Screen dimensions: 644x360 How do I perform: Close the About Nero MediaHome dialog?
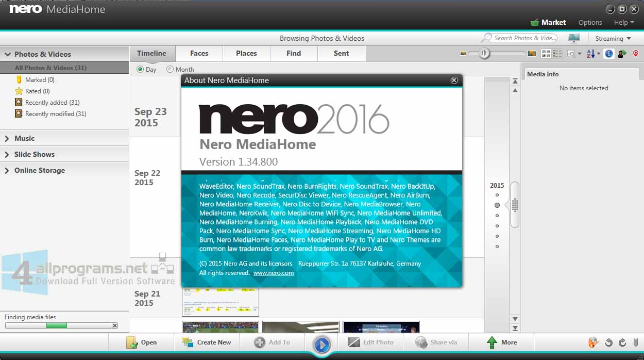tap(454, 80)
